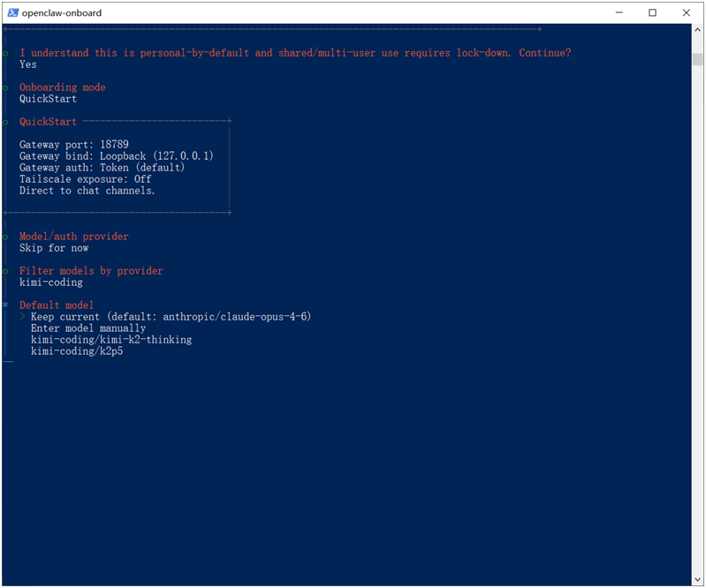Viewport: 706px width, 588px height.
Task: Choose 'Enter model manually' option
Action: [88, 328]
